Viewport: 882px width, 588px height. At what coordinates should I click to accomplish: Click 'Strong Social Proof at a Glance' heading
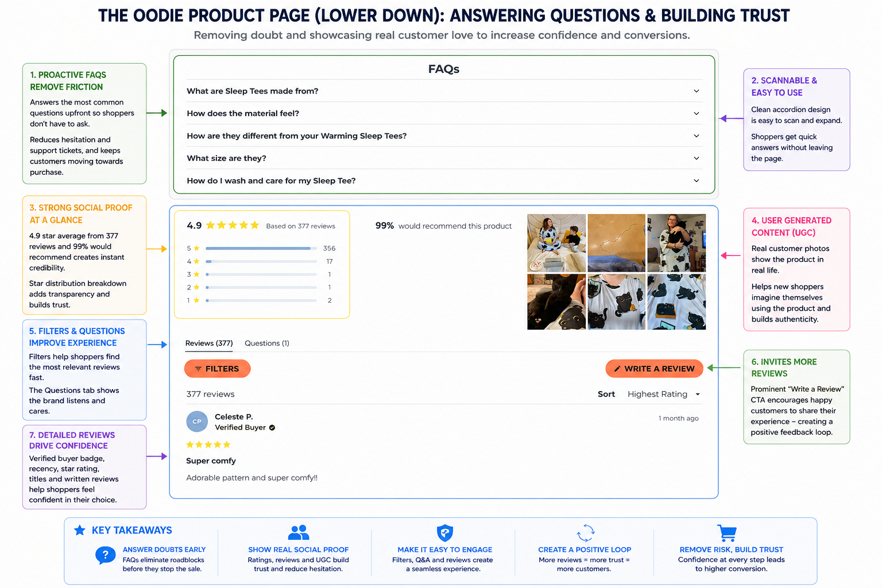pyautogui.click(x=81, y=214)
